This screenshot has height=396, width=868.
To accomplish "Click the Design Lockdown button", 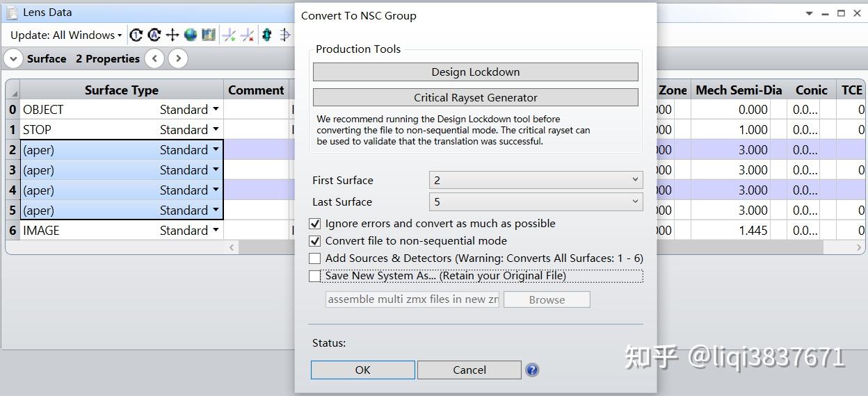I will (x=475, y=72).
